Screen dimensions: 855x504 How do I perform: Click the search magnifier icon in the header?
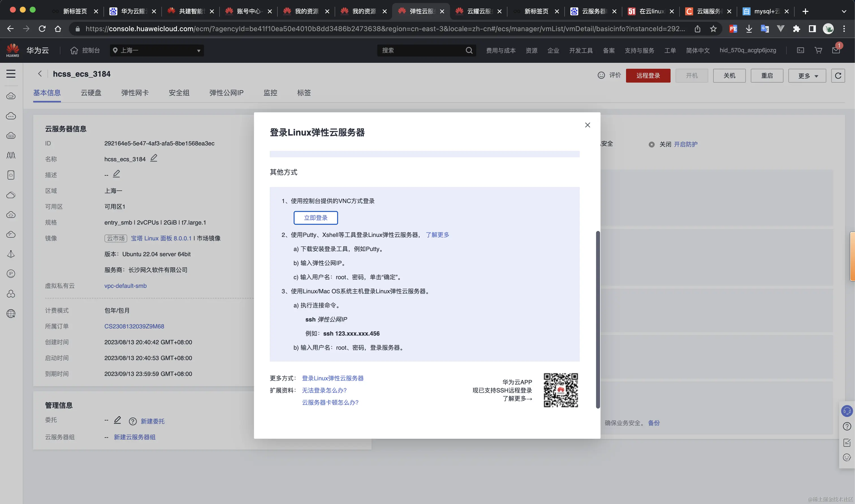click(469, 50)
